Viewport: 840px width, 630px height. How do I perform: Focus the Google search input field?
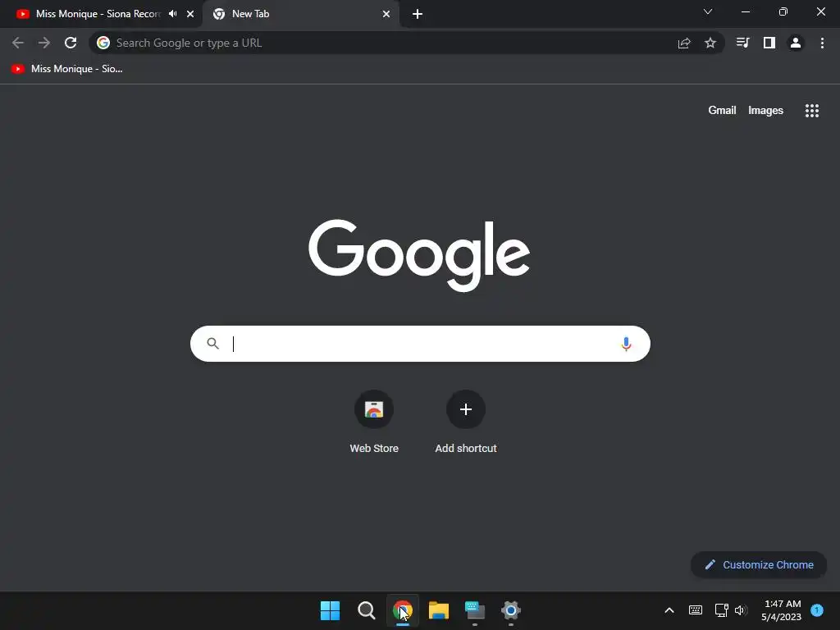click(x=420, y=344)
